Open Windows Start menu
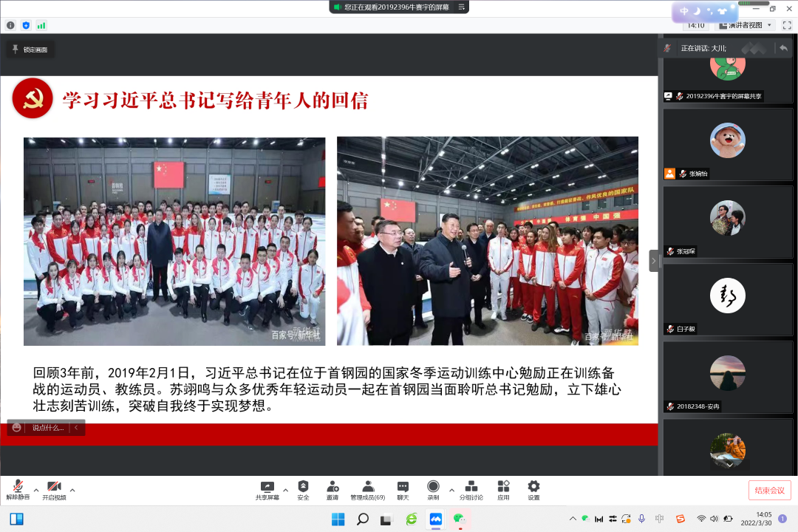Viewport: 798px width, 532px height. 338,519
